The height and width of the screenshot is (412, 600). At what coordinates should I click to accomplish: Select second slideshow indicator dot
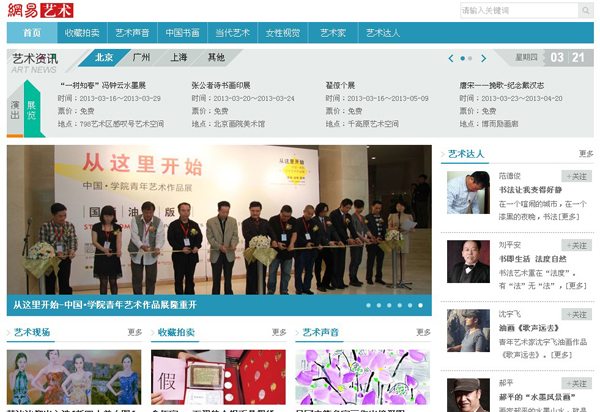[379, 305]
